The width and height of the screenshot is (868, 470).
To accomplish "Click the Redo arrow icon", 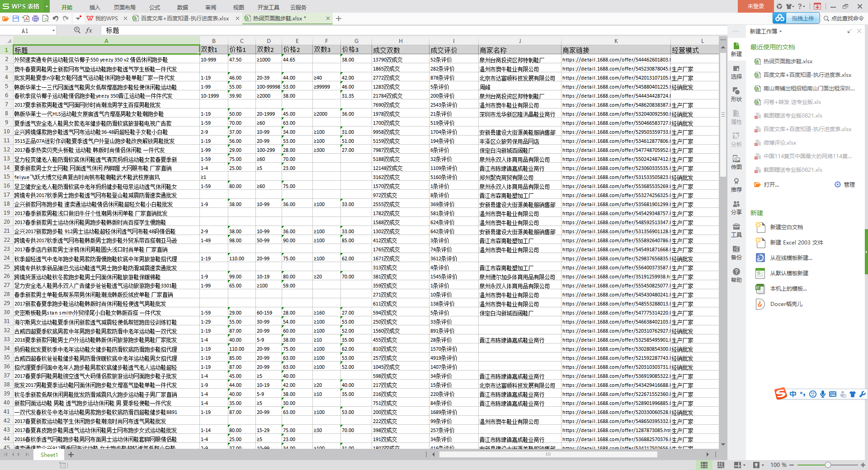I will tap(66, 19).
